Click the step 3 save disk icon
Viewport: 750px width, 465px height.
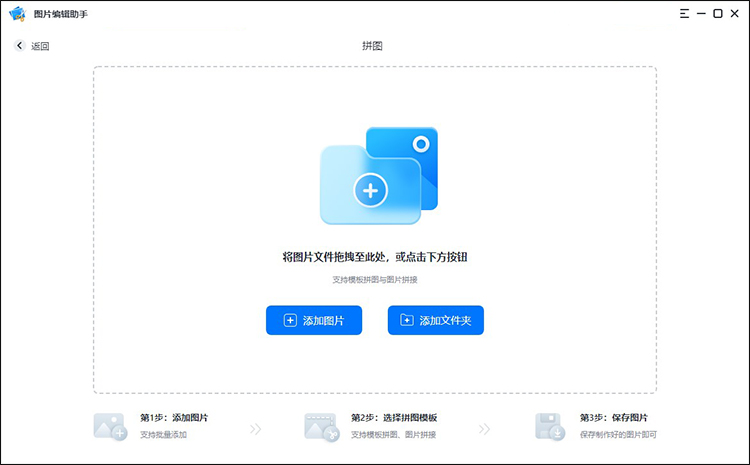coord(550,427)
